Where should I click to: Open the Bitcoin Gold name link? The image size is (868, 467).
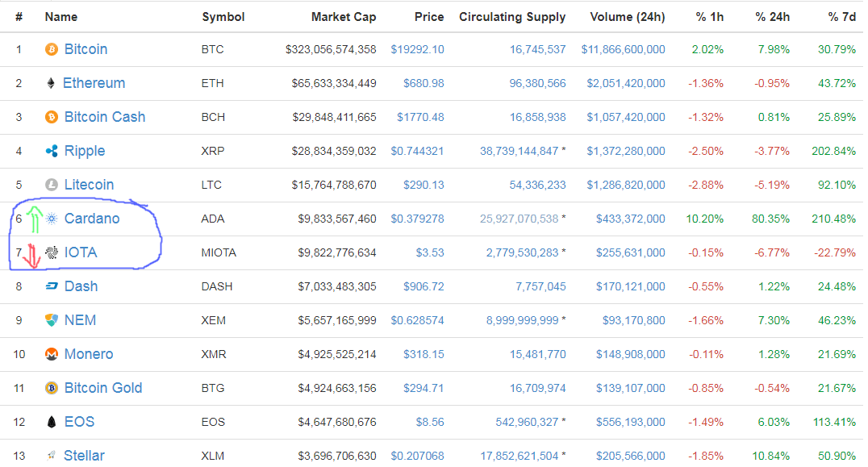[103, 388]
